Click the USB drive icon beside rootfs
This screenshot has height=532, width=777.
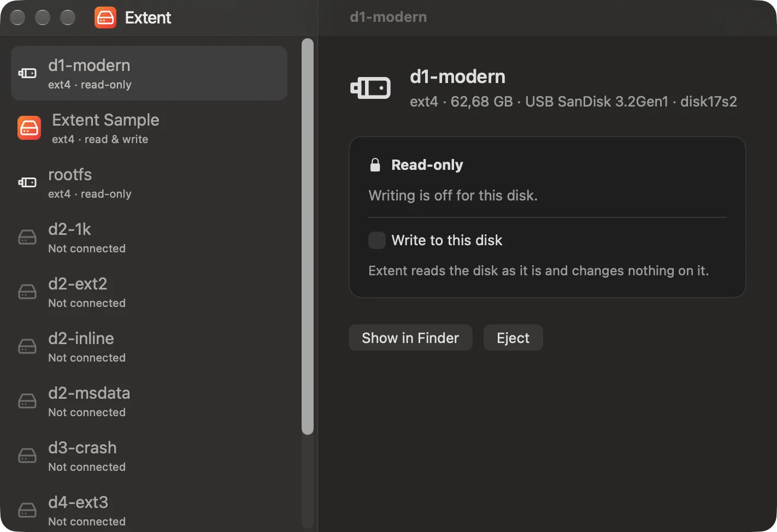[x=27, y=182]
